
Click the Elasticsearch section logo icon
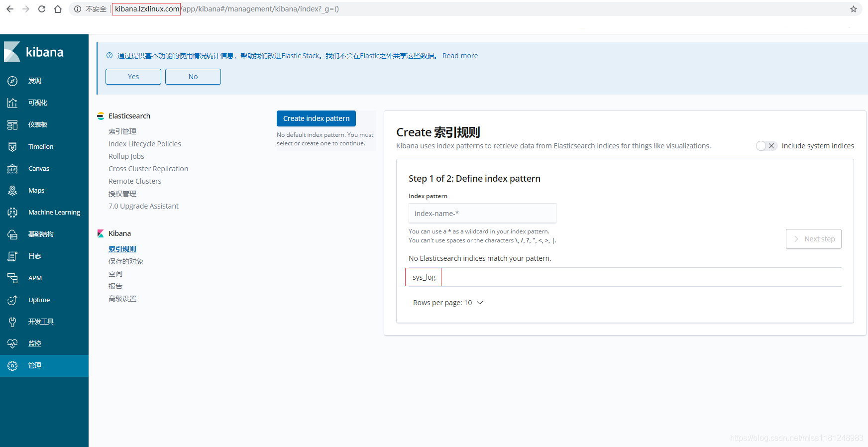[x=101, y=116]
